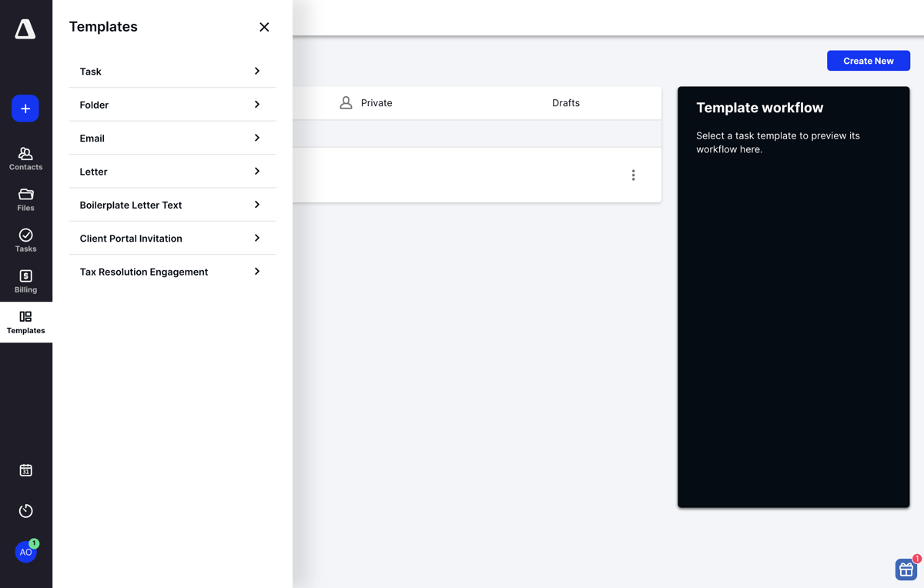Open the Tasks section in sidebar
This screenshot has height=588, width=924.
[x=25, y=239]
